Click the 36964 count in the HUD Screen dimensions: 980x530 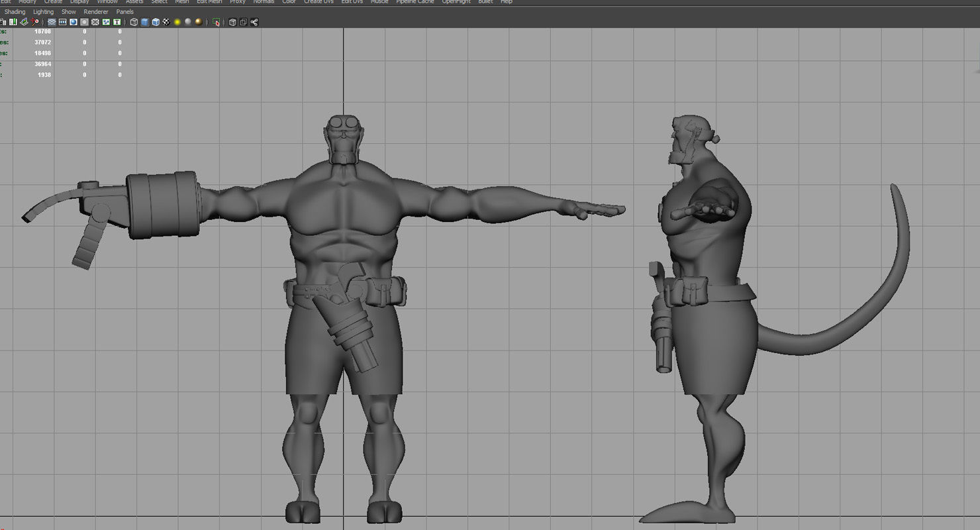(x=42, y=64)
